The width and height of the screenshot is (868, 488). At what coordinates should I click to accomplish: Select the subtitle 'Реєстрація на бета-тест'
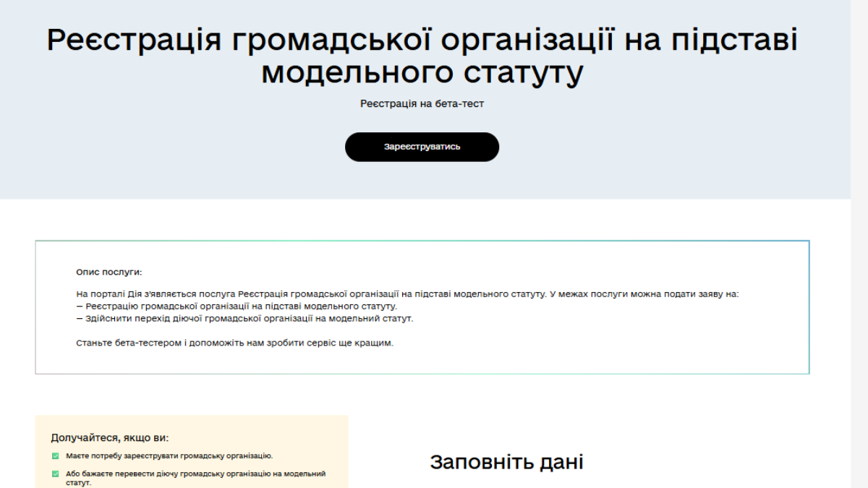pyautogui.click(x=422, y=104)
